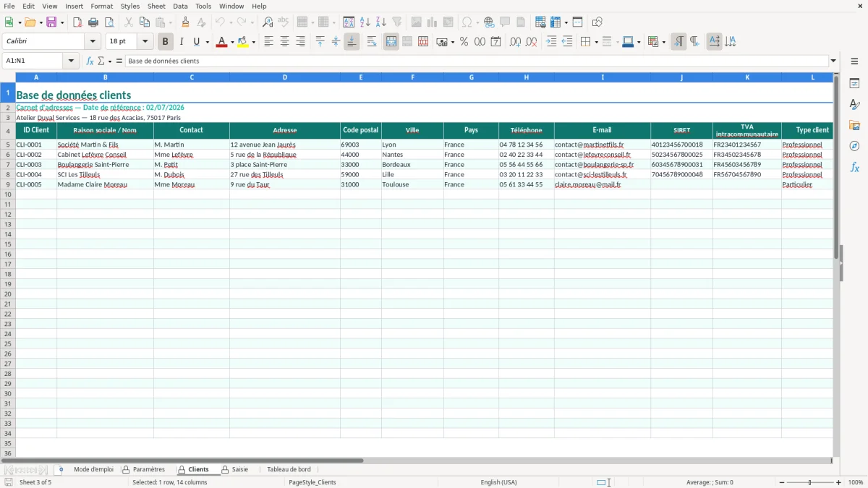The height and width of the screenshot is (488, 868).
Task: Toggle Wrap Text
Action: click(372, 42)
